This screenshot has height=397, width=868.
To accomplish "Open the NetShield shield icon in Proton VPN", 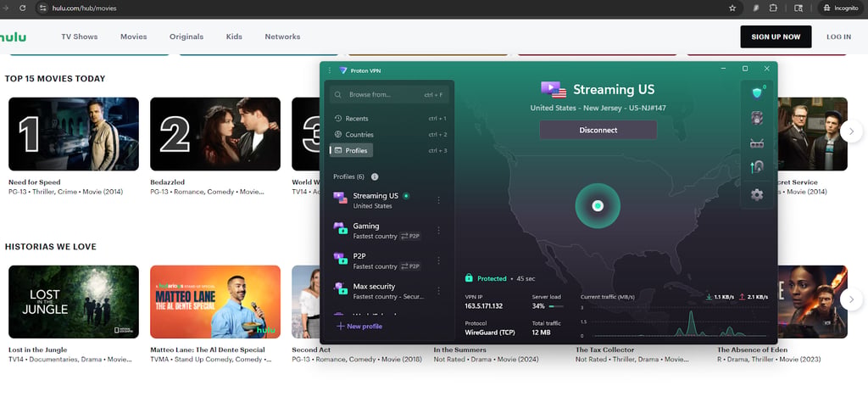I will point(757,92).
